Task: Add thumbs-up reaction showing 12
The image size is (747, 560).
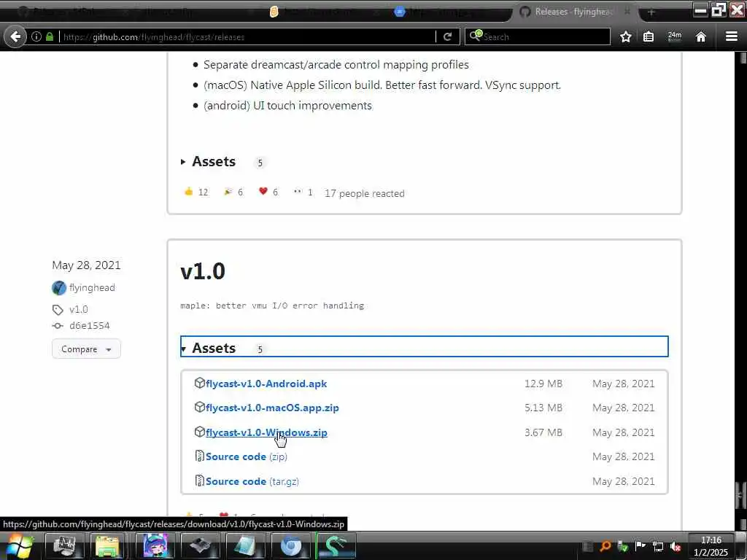Action: tap(196, 192)
